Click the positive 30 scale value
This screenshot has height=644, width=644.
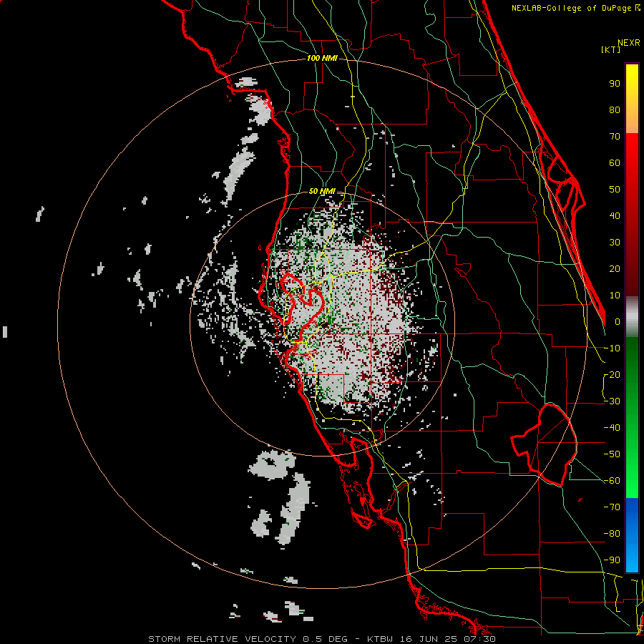(615, 243)
